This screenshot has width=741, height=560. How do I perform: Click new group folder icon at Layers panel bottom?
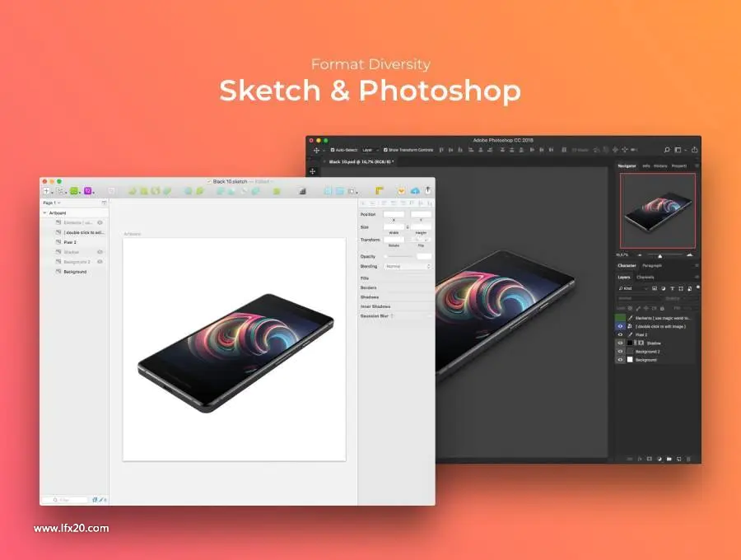click(x=669, y=459)
